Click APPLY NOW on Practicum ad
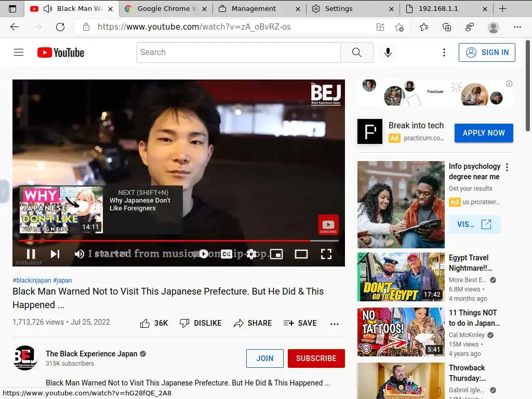This screenshot has width=532, height=399. (x=484, y=133)
